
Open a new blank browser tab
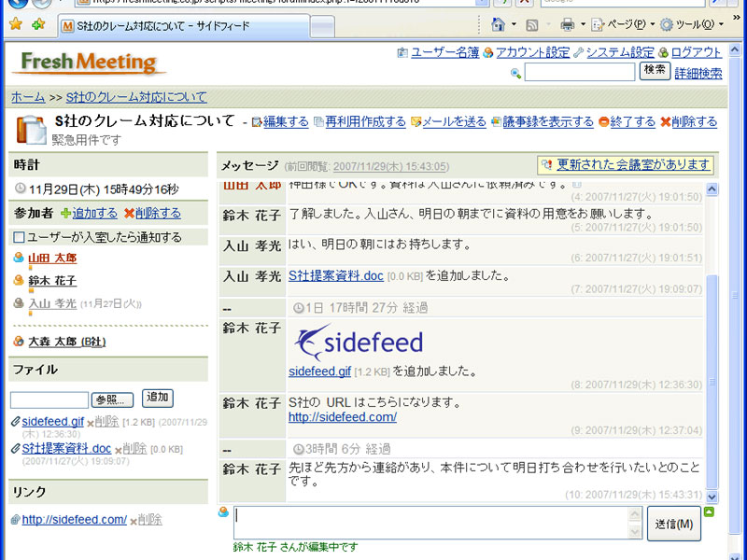(322, 27)
